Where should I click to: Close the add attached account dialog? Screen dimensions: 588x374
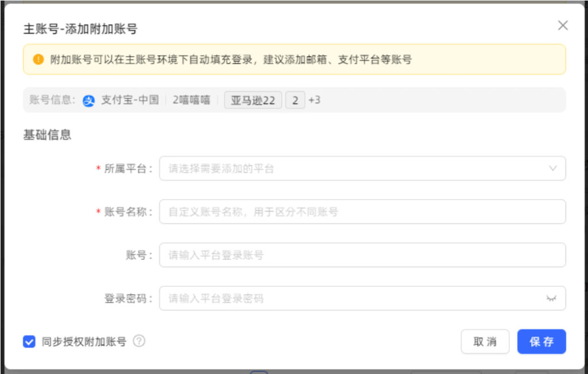click(x=563, y=25)
